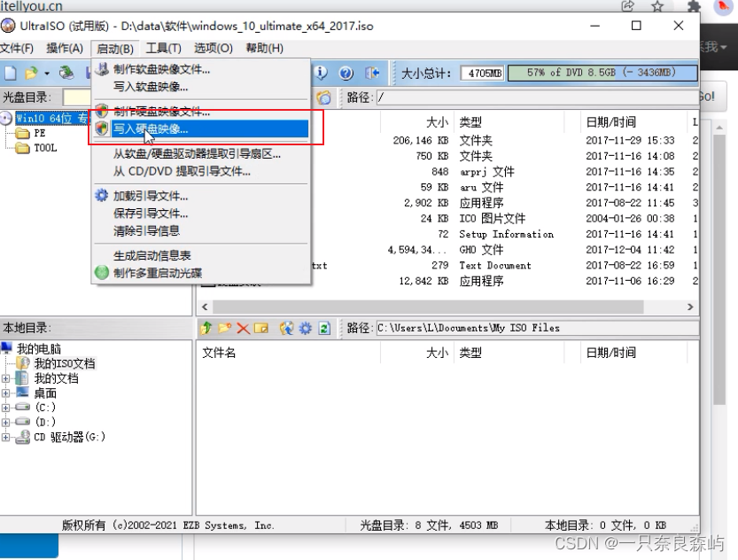Click the Open CD/DVD toolbar icon
Image resolution: width=738 pixels, height=560 pixels.
(66, 73)
